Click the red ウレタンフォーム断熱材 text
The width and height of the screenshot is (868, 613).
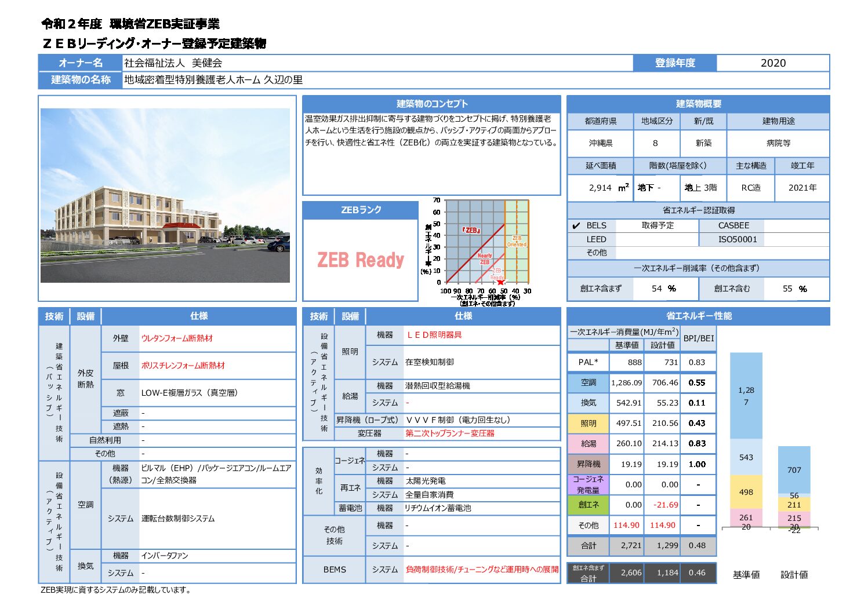pyautogui.click(x=177, y=338)
